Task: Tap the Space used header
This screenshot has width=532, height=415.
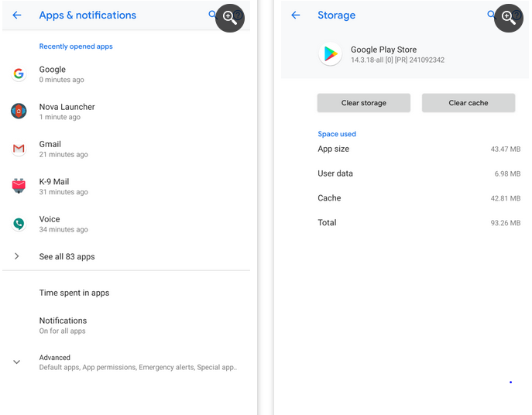Action: 337,134
